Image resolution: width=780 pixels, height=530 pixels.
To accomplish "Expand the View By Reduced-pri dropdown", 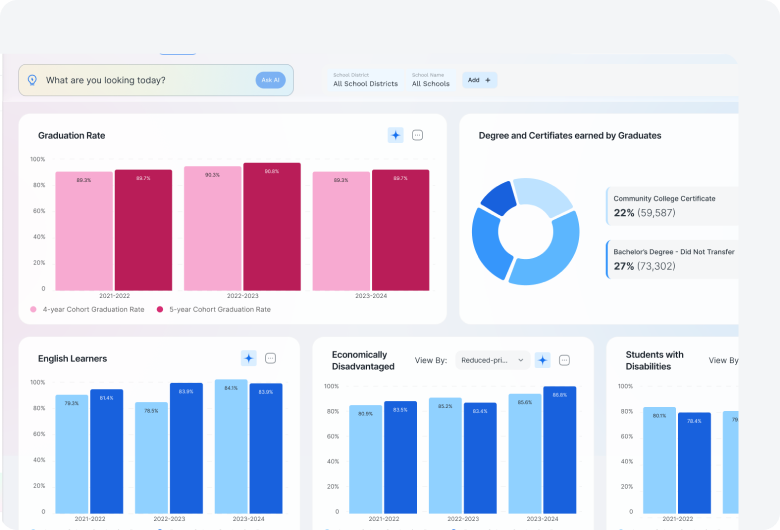I will 491,360.
